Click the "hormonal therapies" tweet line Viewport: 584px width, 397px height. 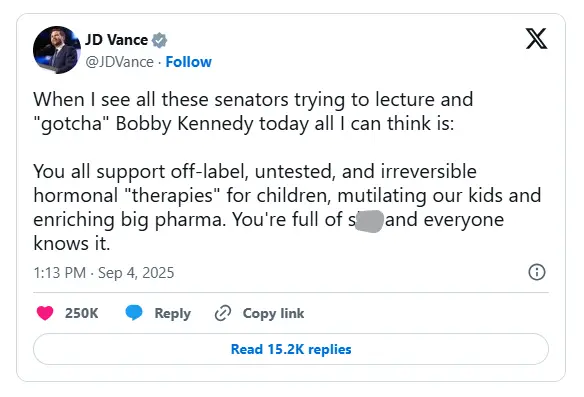coord(287,195)
